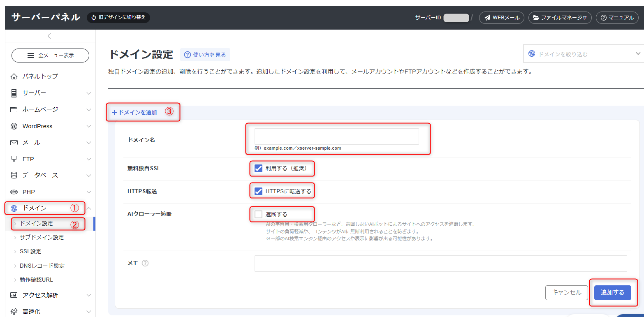Expand the サーバー menu chevron

pos(89,93)
